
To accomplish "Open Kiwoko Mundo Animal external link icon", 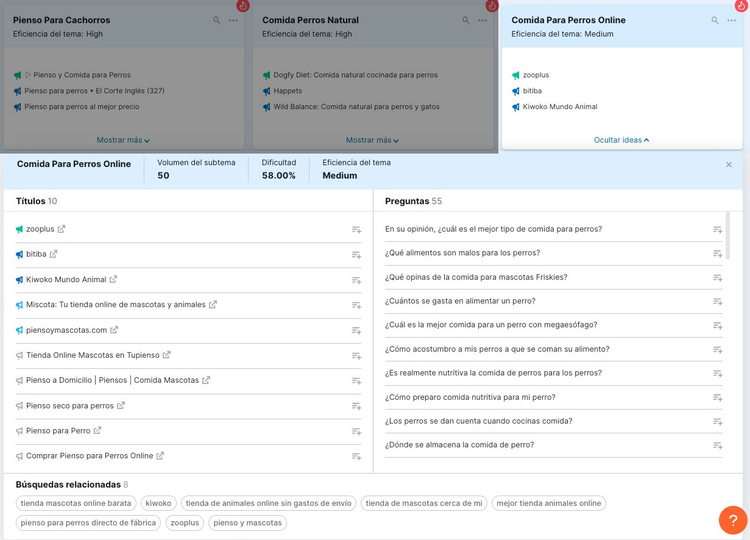I will tap(113, 279).
